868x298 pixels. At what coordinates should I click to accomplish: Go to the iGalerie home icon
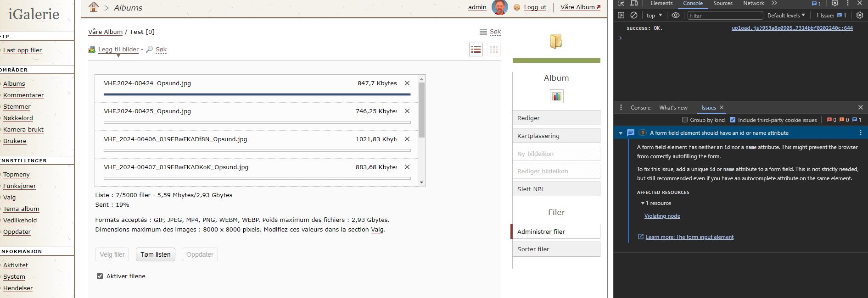(94, 7)
